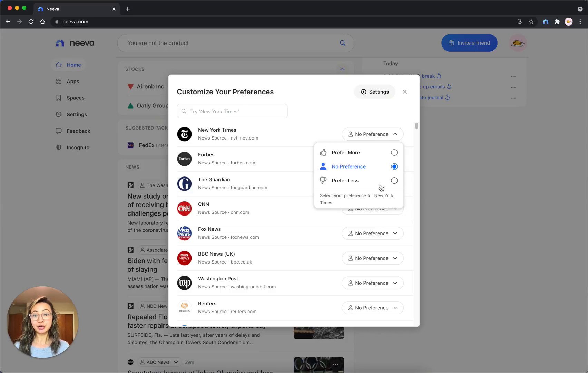Click The Guardian logo icon

[x=184, y=184]
